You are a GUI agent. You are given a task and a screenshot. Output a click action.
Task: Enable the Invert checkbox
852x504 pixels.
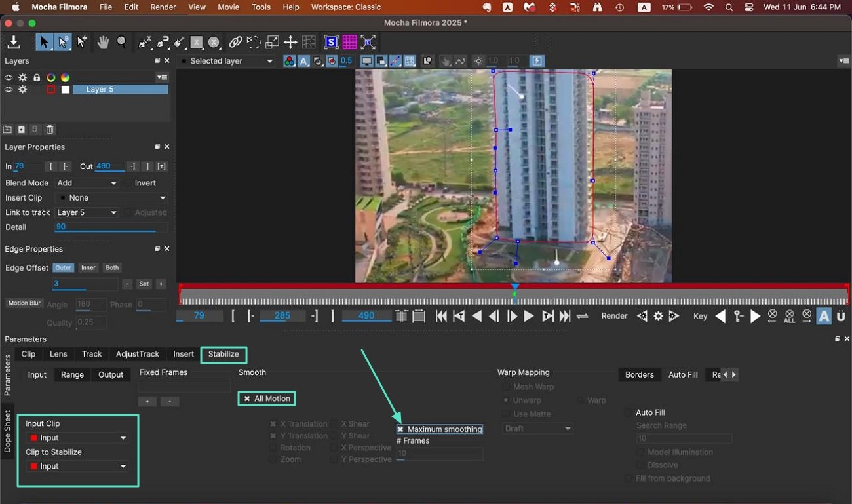(x=128, y=183)
